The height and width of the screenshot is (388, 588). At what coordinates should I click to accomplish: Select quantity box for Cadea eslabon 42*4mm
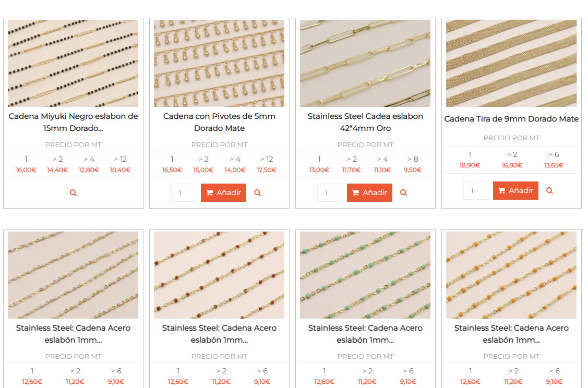point(330,192)
